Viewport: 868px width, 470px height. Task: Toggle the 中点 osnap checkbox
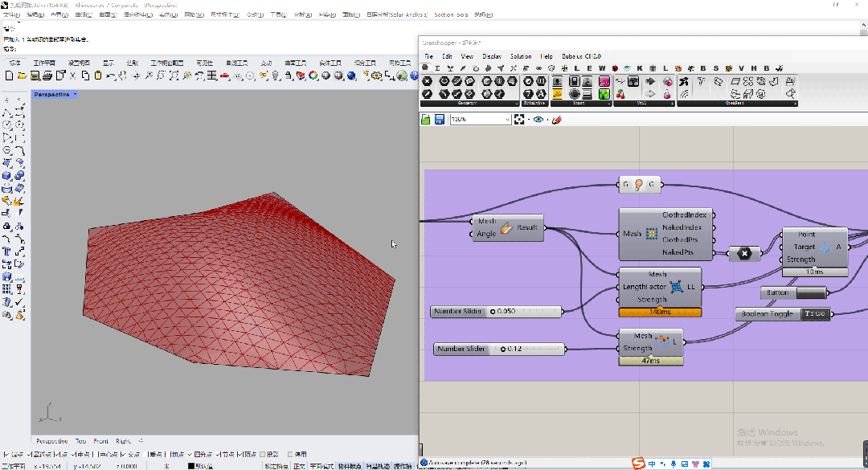click(74, 455)
